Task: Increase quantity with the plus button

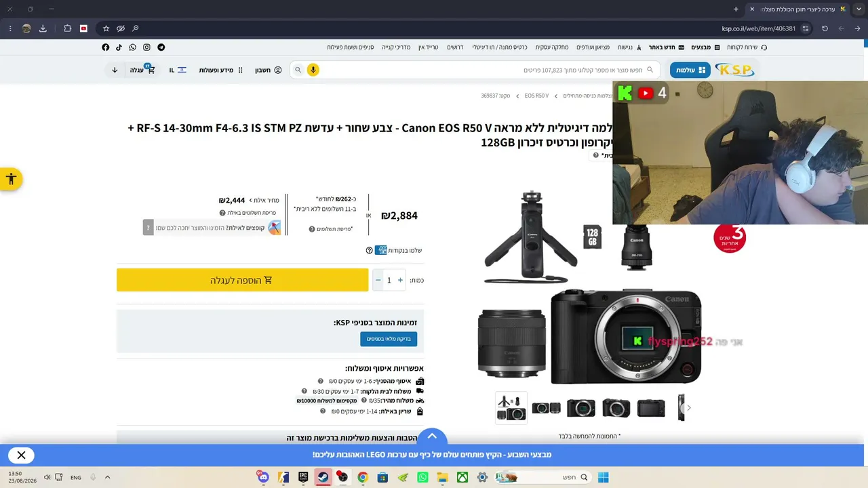Action: click(400, 280)
